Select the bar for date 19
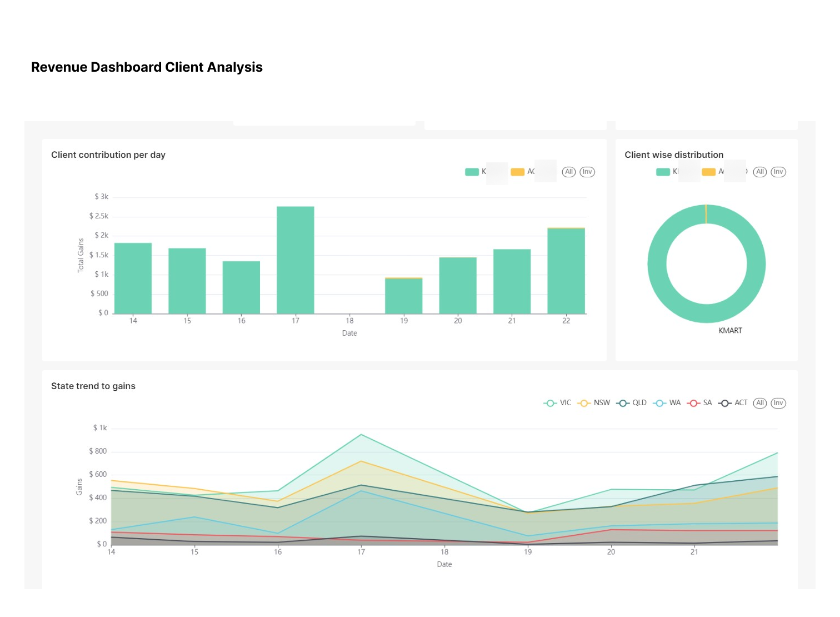The image size is (840, 617). pyautogui.click(x=404, y=296)
